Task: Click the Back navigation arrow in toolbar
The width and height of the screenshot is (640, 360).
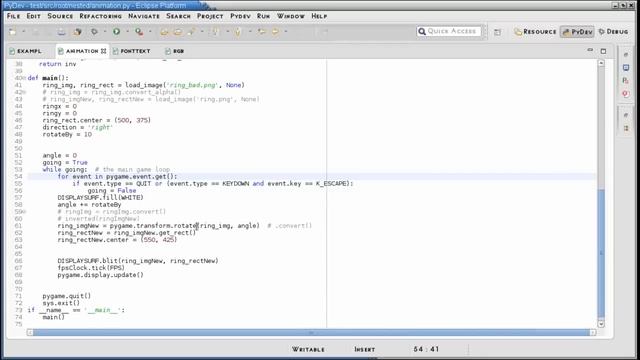Action: [262, 31]
